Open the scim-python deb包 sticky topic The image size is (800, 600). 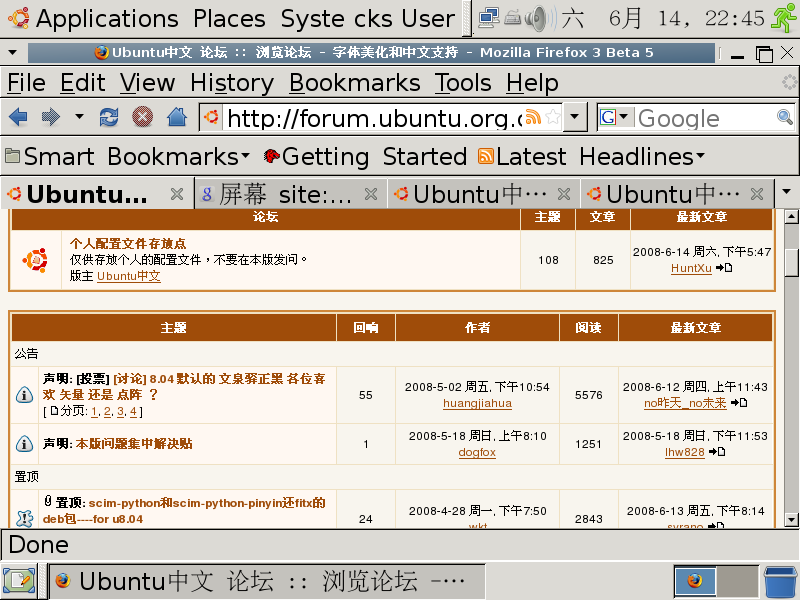184,511
